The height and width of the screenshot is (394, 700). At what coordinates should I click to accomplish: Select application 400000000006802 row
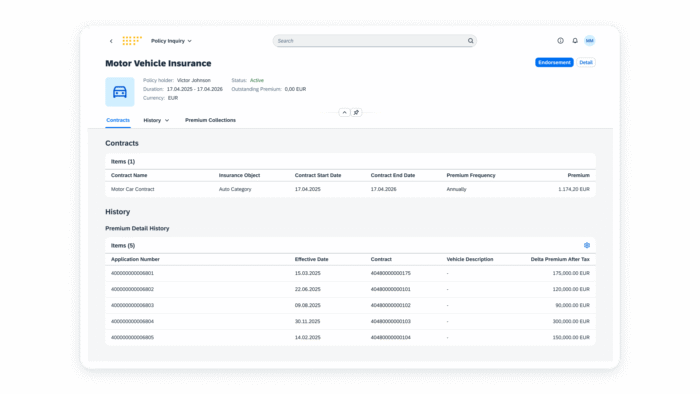tap(350, 289)
